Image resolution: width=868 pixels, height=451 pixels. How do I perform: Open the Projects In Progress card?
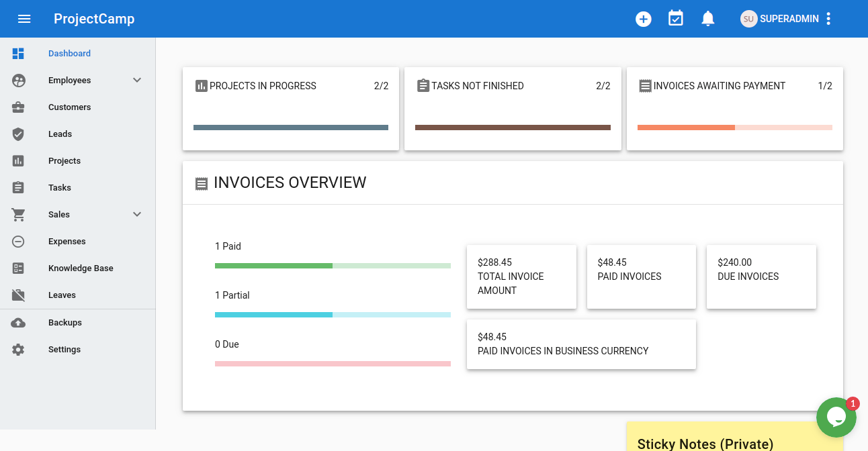290,107
